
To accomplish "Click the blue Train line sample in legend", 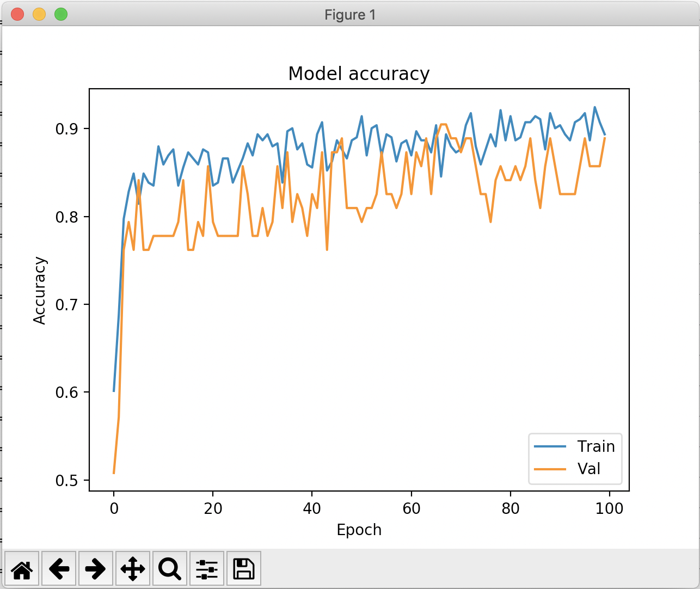I will point(550,446).
